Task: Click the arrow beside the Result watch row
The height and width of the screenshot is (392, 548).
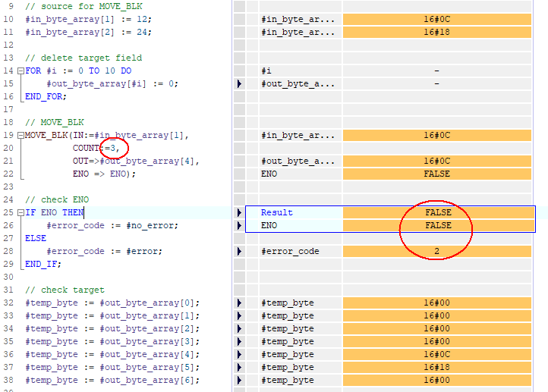Action: point(239,213)
